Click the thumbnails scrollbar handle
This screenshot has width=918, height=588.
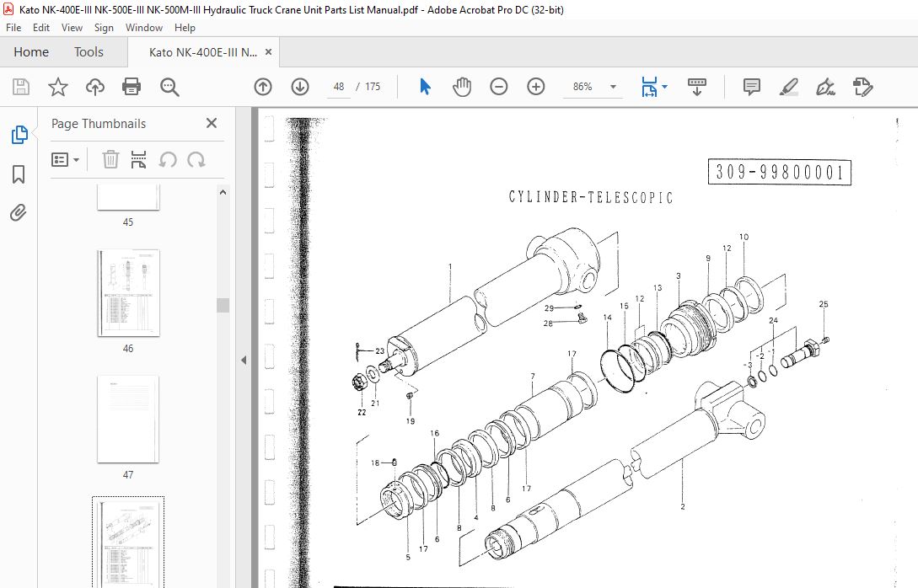(223, 306)
